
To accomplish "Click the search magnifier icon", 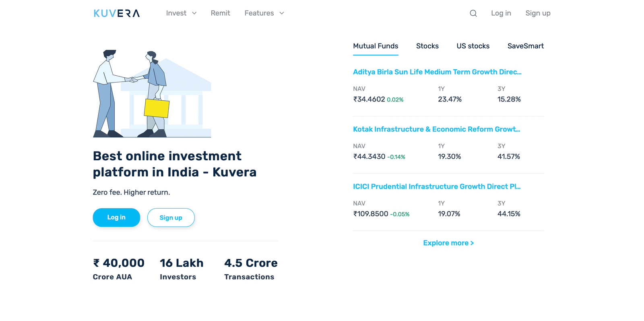I will [x=473, y=13].
